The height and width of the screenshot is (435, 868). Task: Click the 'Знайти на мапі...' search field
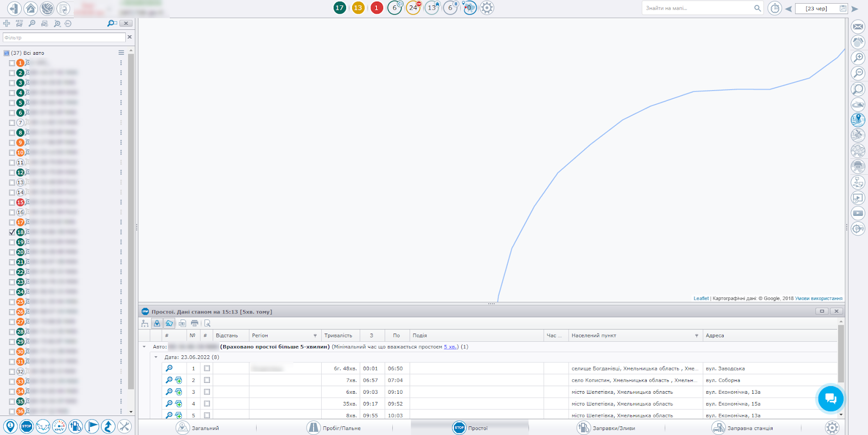(x=698, y=8)
